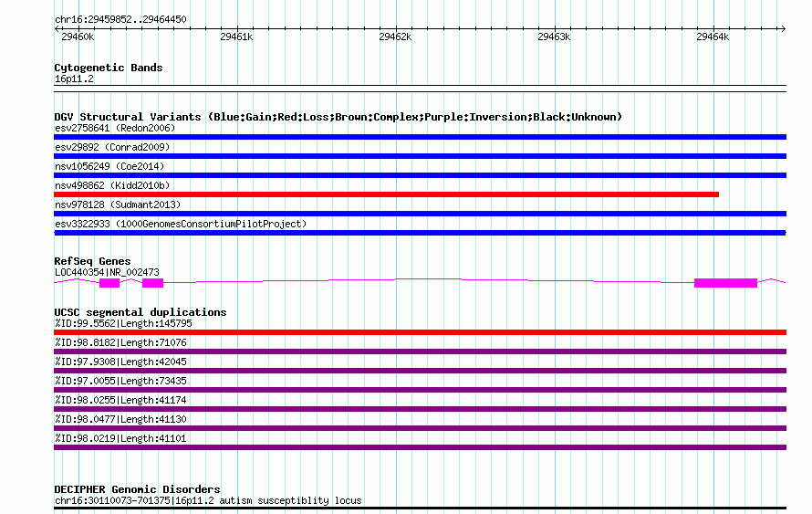Screen dimensions: 812x514
Task: Click the %ID:97.0055|Length:73435 label
Action: [120, 381]
